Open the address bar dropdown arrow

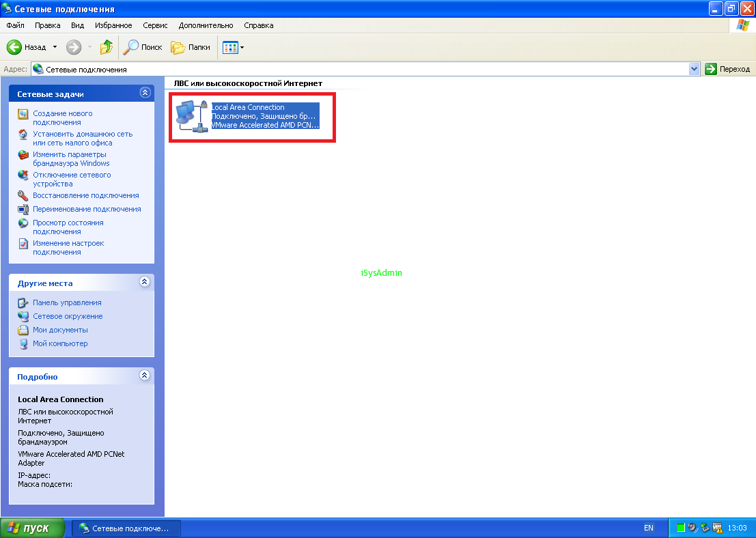tap(694, 69)
